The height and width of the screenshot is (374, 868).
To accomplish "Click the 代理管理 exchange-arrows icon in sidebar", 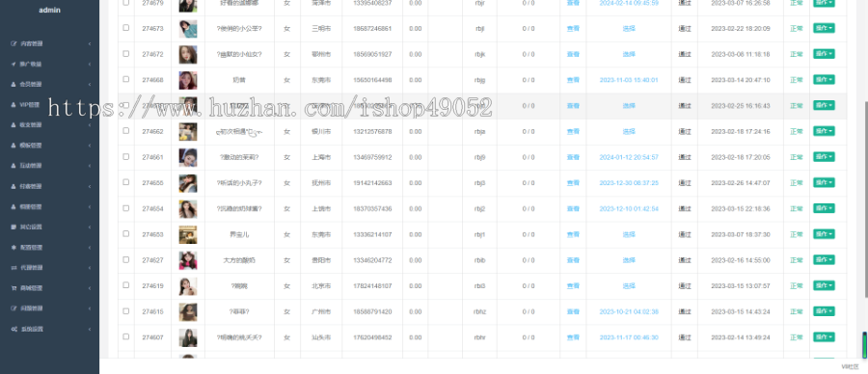I will 14,268.
